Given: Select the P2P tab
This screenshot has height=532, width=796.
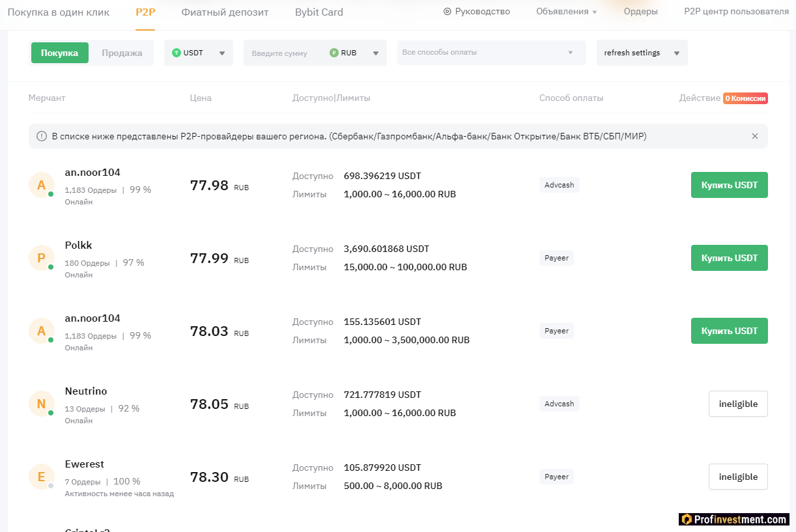Looking at the screenshot, I should coord(145,12).
